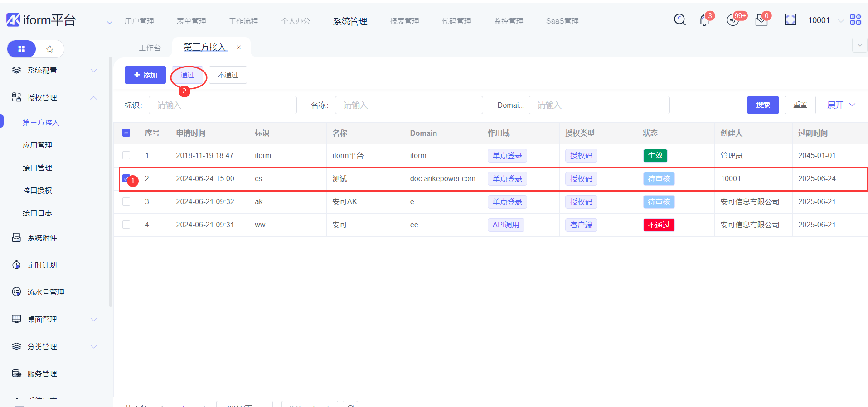Toggle the select-all checkbox in table header

click(126, 133)
